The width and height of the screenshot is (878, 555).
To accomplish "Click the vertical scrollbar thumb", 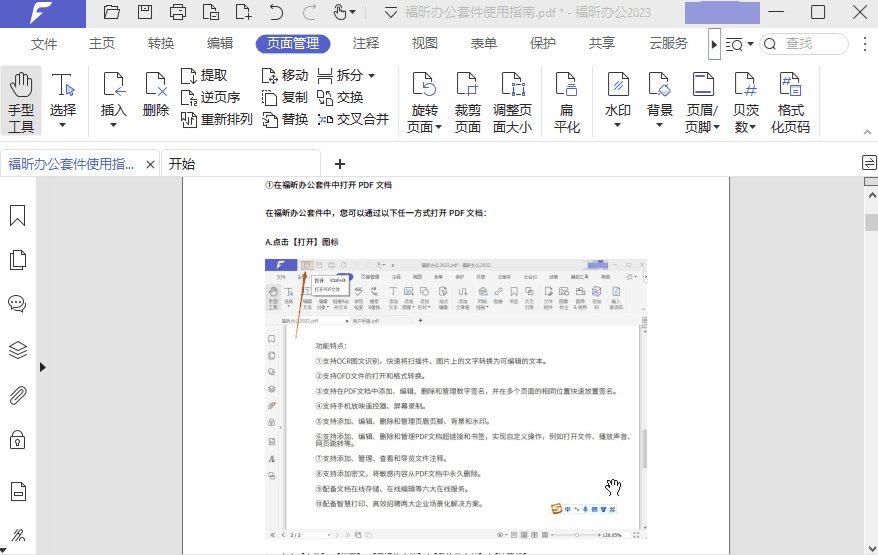I will point(871,222).
